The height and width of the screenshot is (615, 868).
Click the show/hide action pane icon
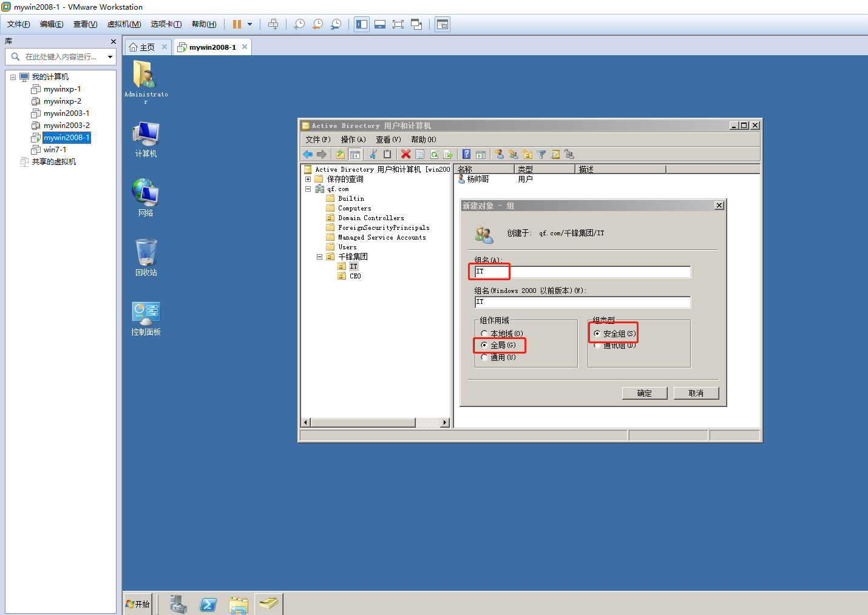click(x=481, y=154)
